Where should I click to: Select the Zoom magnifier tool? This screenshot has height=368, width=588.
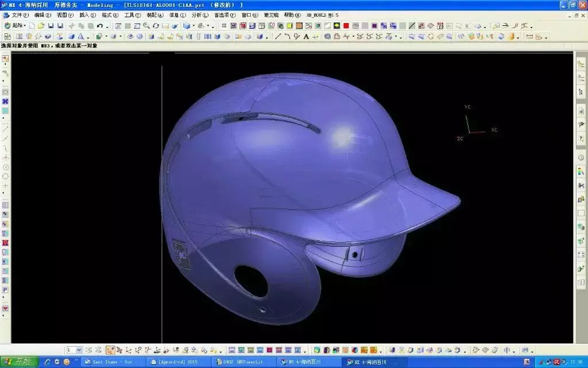[146, 26]
